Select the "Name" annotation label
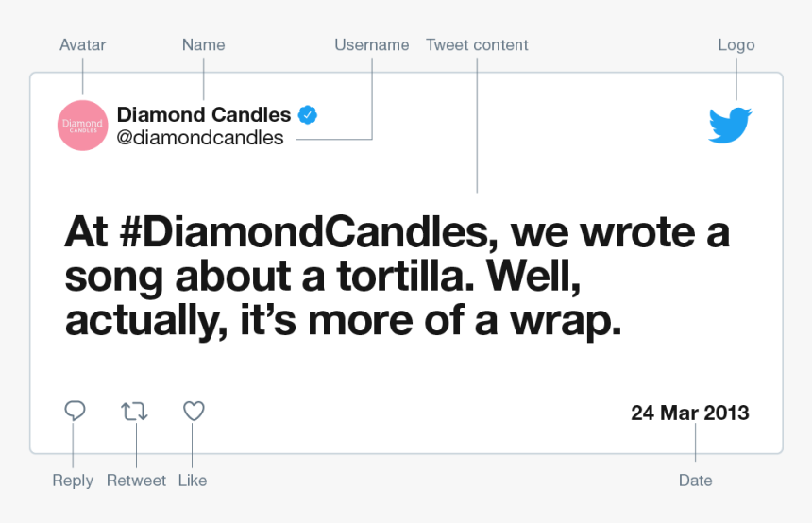Screen dimensions: 812x523 click(203, 44)
